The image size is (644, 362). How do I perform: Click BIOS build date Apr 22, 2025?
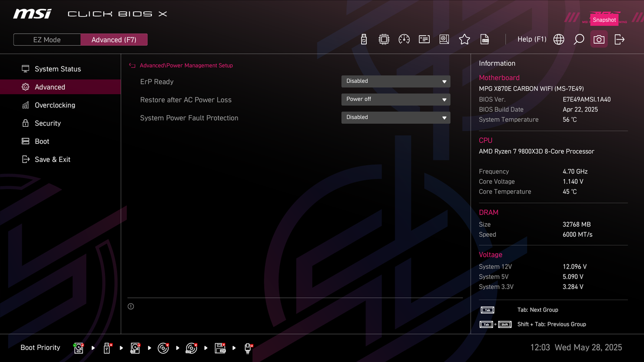click(x=580, y=110)
